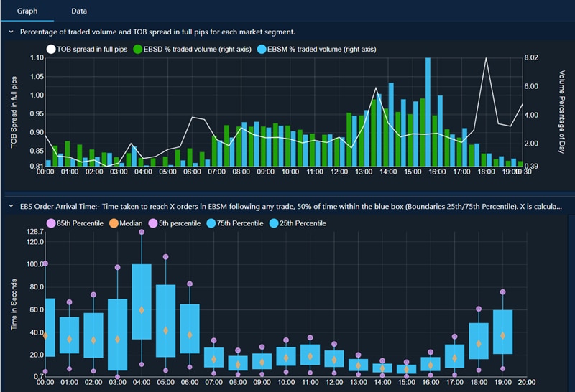Click the 85th percentile dot at 05:00

(x=166, y=256)
